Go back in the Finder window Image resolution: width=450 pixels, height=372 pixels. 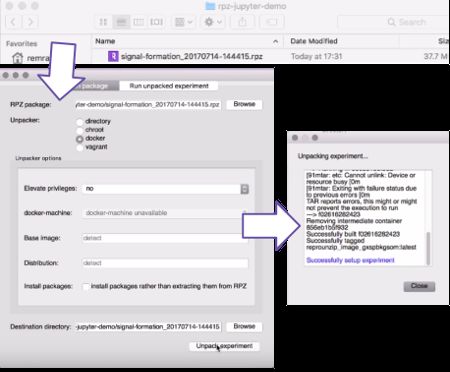coord(13,22)
